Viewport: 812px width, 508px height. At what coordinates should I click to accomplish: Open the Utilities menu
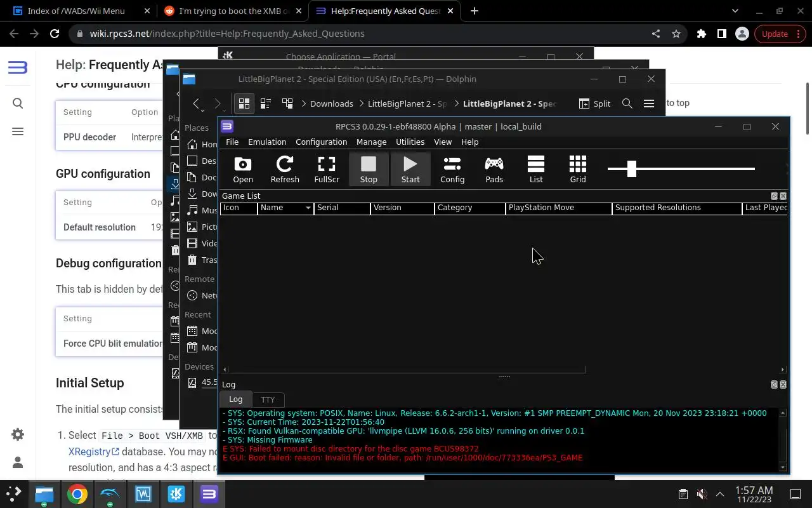410,142
